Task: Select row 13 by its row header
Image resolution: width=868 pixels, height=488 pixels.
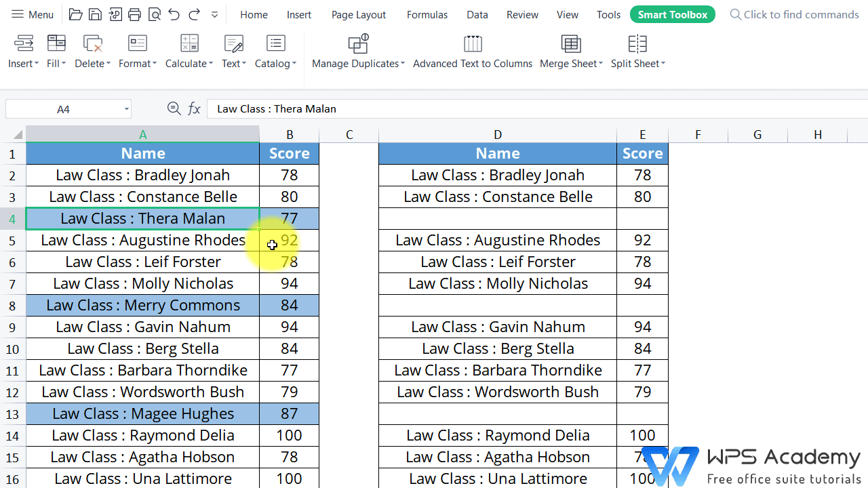Action: (x=12, y=414)
